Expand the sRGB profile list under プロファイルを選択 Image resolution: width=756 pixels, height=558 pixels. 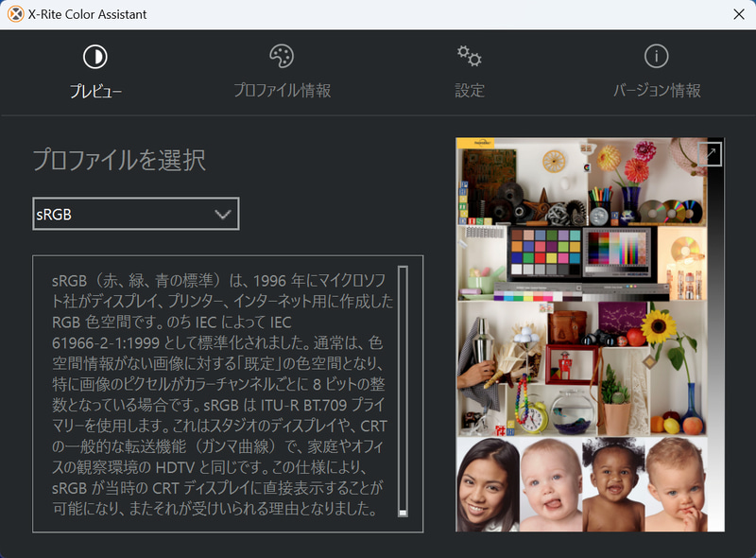pyautogui.click(x=135, y=214)
